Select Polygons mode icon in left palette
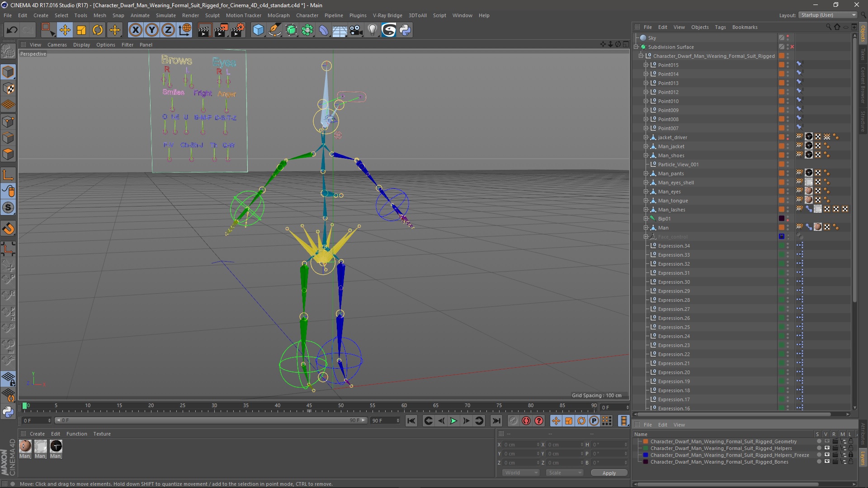The image size is (868, 488). (x=8, y=154)
